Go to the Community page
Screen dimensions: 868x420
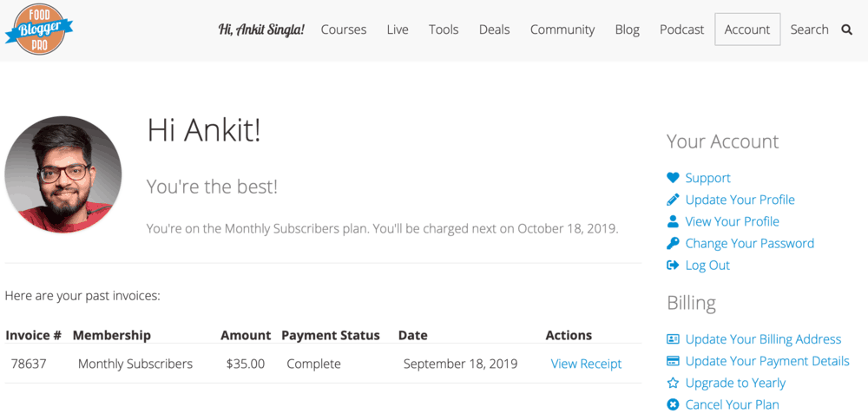coord(562,30)
